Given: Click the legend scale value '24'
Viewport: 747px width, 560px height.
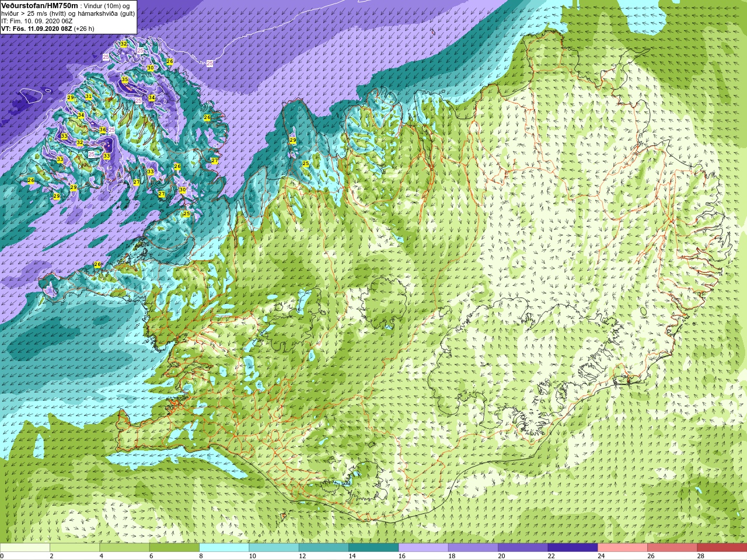Looking at the screenshot, I should (x=601, y=556).
